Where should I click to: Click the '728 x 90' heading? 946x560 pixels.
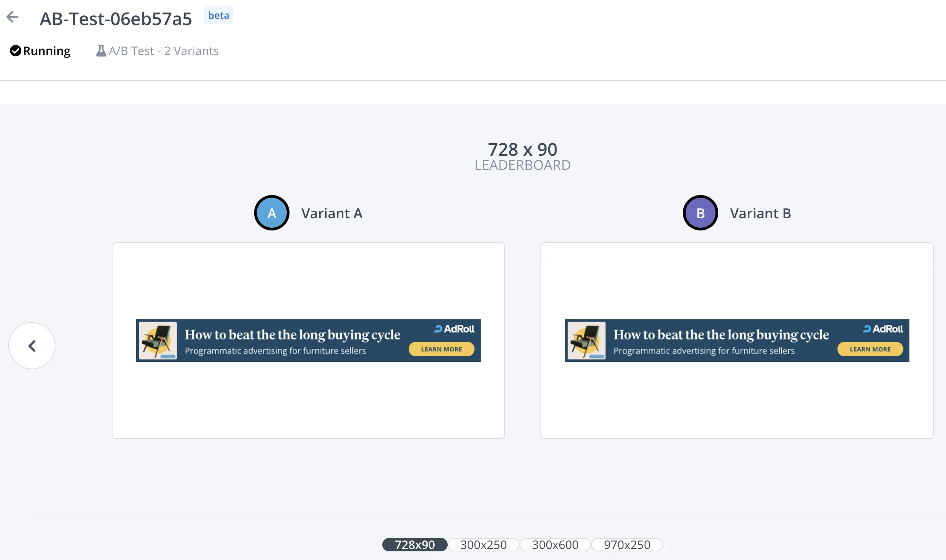522,149
